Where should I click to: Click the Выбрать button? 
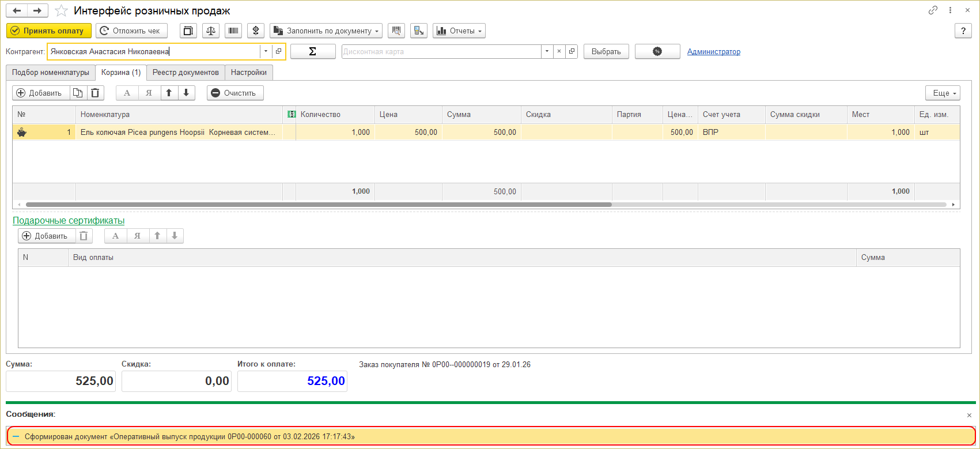click(x=606, y=51)
